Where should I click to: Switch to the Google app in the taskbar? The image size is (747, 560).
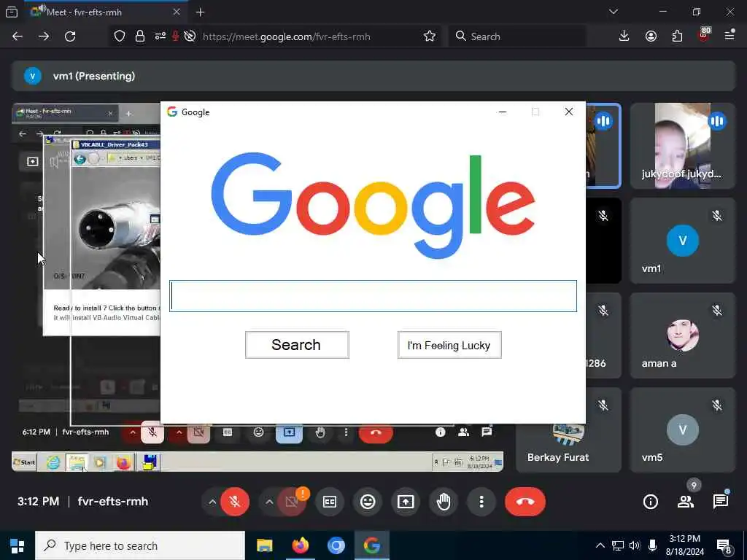[371, 545]
